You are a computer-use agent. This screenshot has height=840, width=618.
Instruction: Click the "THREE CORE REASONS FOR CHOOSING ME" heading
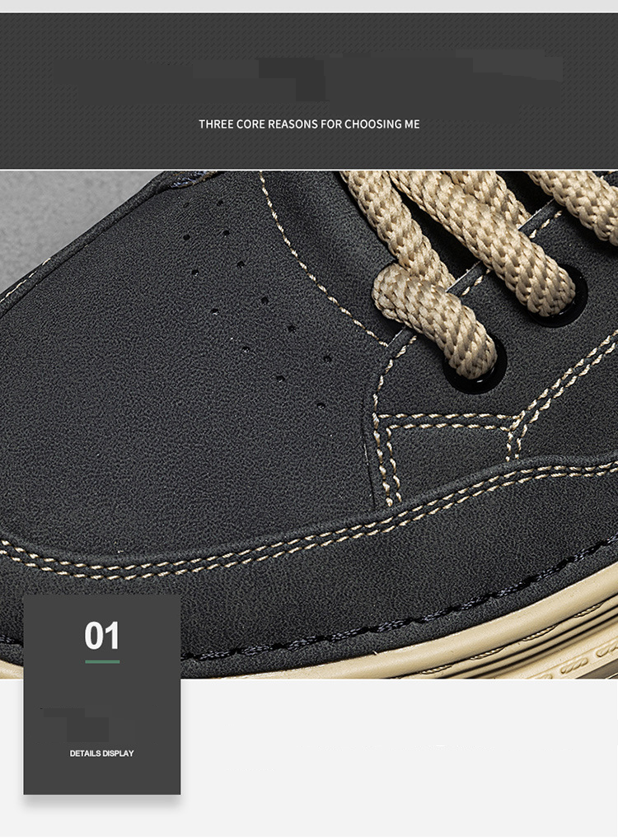click(309, 124)
